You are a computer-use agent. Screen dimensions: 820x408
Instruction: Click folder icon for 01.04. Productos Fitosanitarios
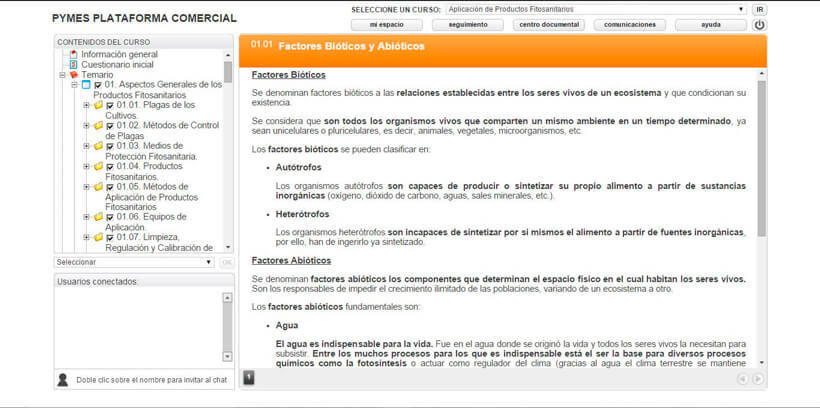point(98,166)
